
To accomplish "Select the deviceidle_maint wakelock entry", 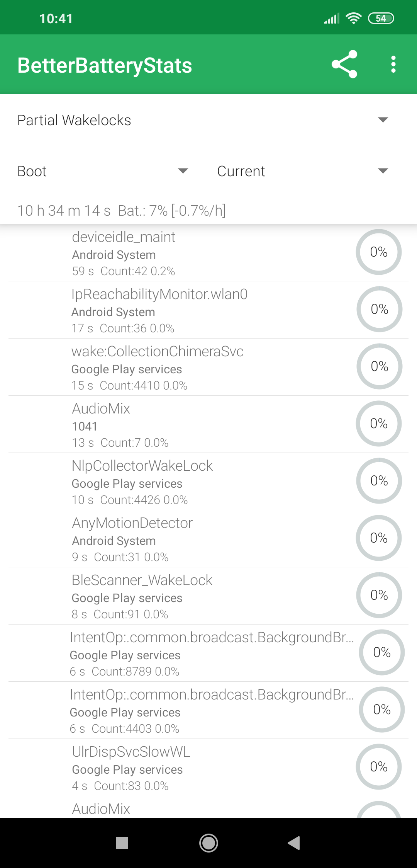I will pyautogui.click(x=208, y=253).
